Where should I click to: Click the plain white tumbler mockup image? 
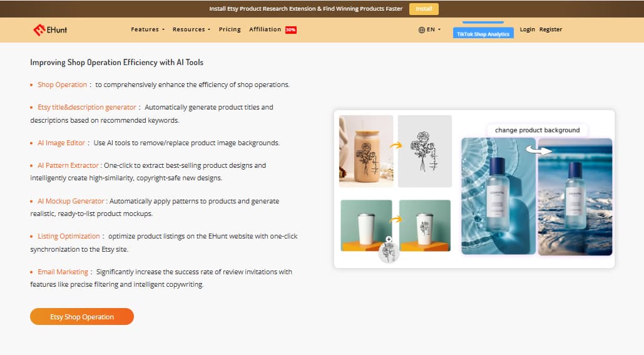point(366,225)
